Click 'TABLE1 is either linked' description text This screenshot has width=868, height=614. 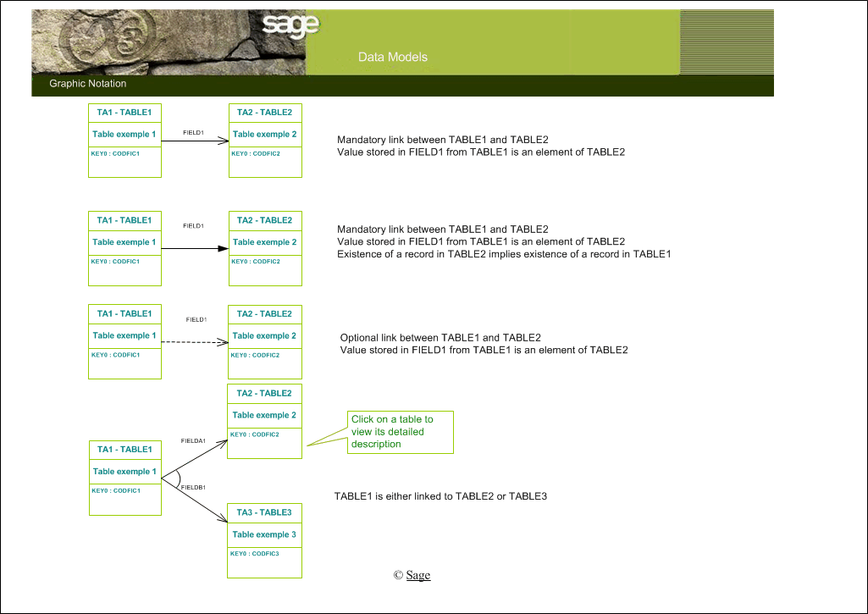440,495
